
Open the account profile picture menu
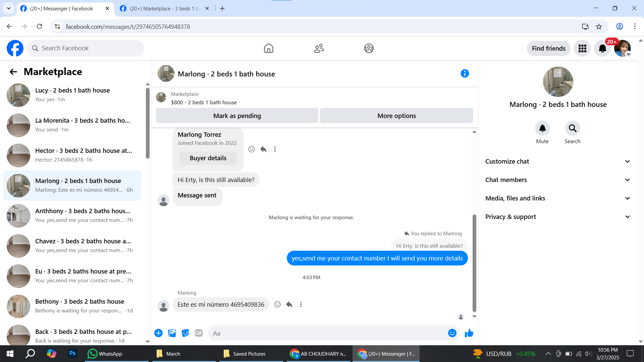pyautogui.click(x=623, y=49)
